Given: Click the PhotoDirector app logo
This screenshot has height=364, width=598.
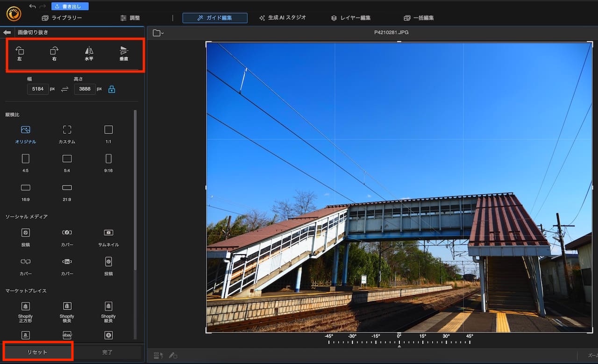Looking at the screenshot, I should tap(14, 14).
